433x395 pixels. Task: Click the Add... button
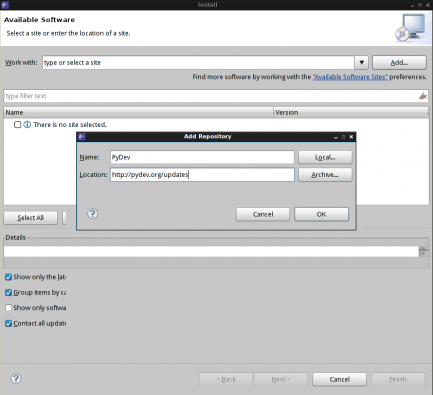coord(399,63)
